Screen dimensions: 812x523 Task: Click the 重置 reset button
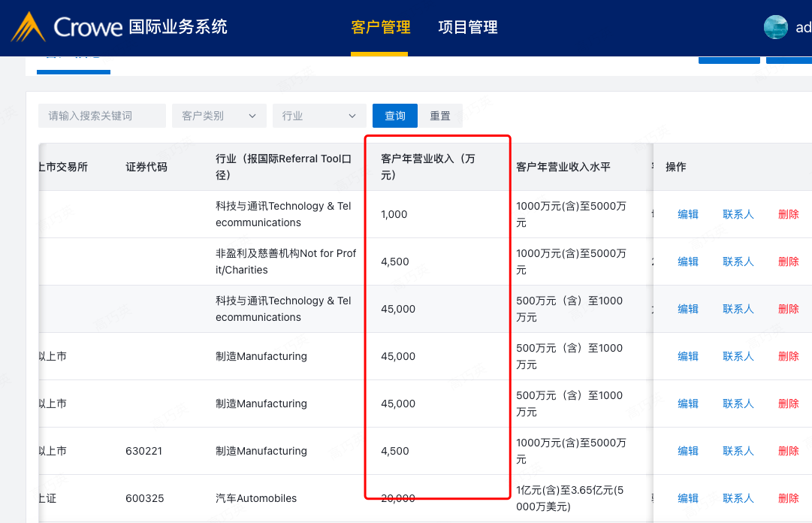click(440, 116)
